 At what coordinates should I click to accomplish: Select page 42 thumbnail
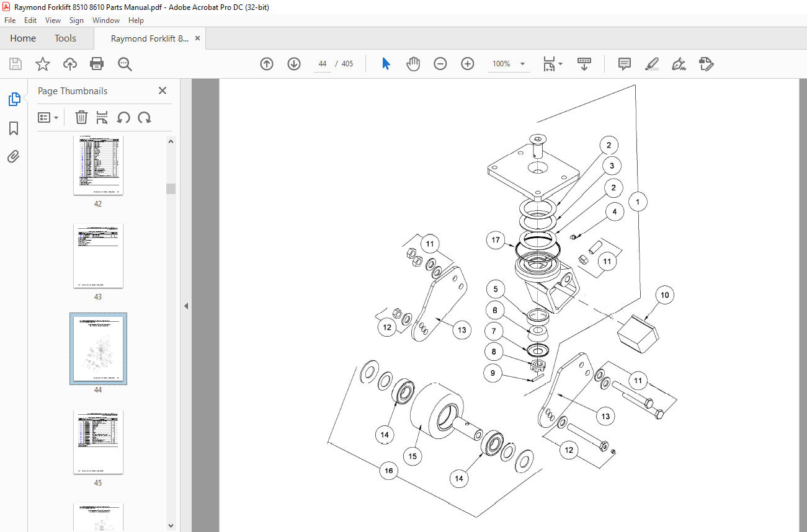click(x=98, y=165)
